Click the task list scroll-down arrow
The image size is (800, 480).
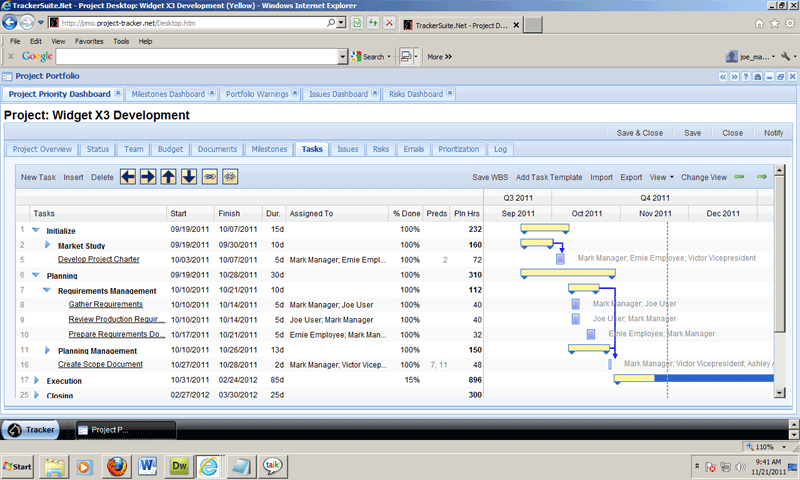pos(780,392)
